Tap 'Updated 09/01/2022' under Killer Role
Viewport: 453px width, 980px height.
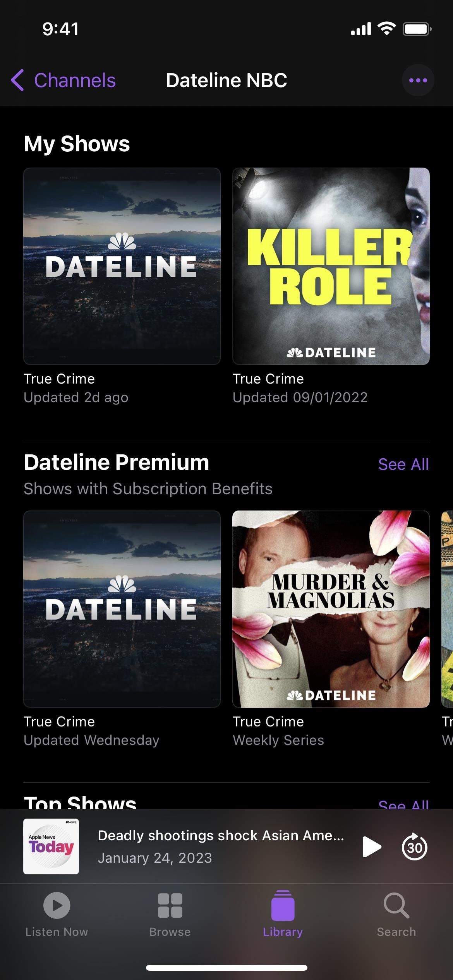(x=300, y=397)
